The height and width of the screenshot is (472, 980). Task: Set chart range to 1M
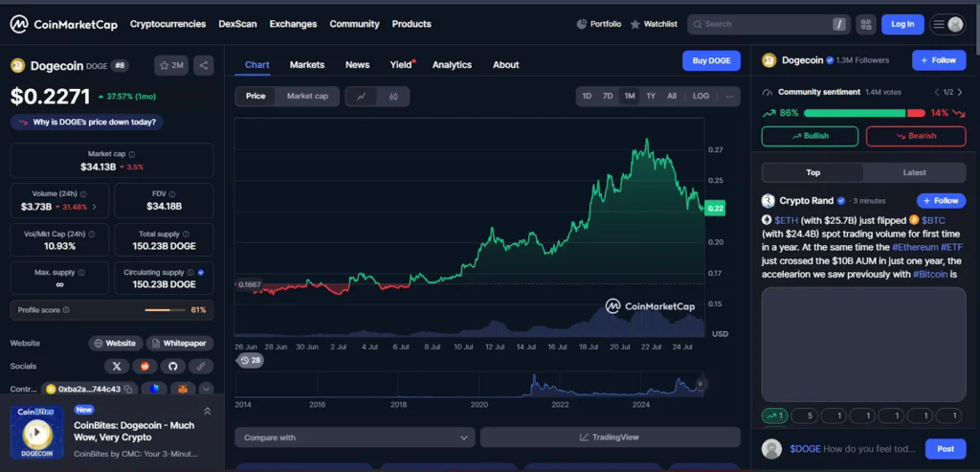tap(630, 97)
